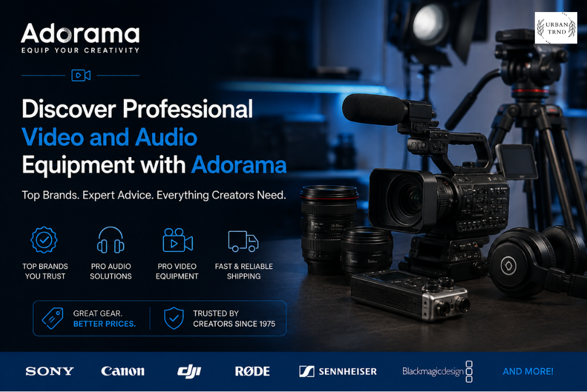Click the Adorama logo wordmark
The image size is (587, 392).
point(80,33)
